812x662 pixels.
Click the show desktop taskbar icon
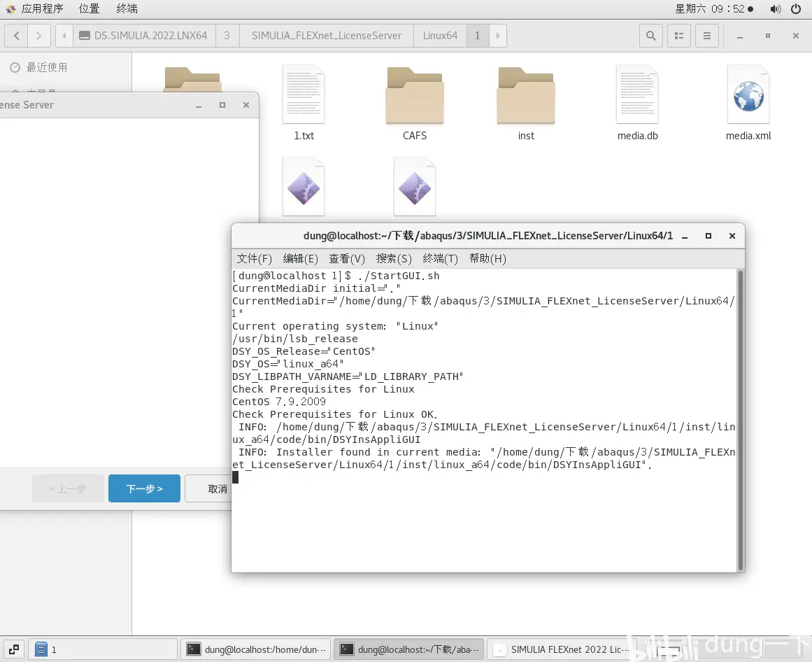14,649
